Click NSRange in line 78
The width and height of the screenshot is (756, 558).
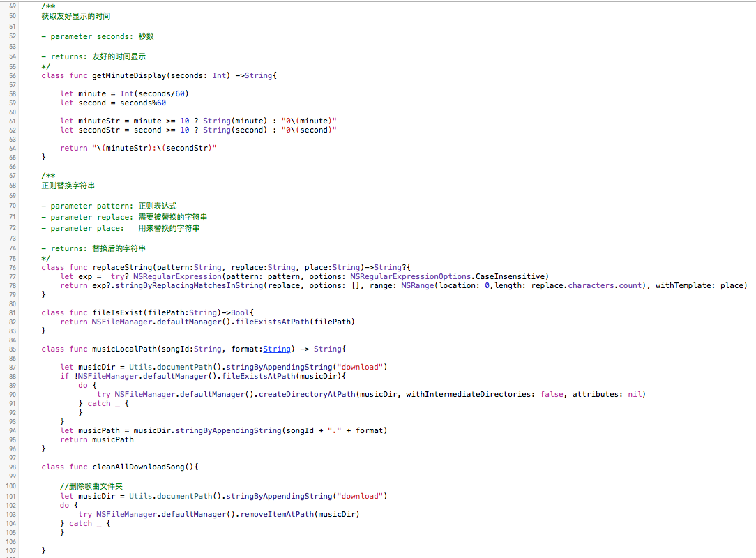(x=418, y=285)
